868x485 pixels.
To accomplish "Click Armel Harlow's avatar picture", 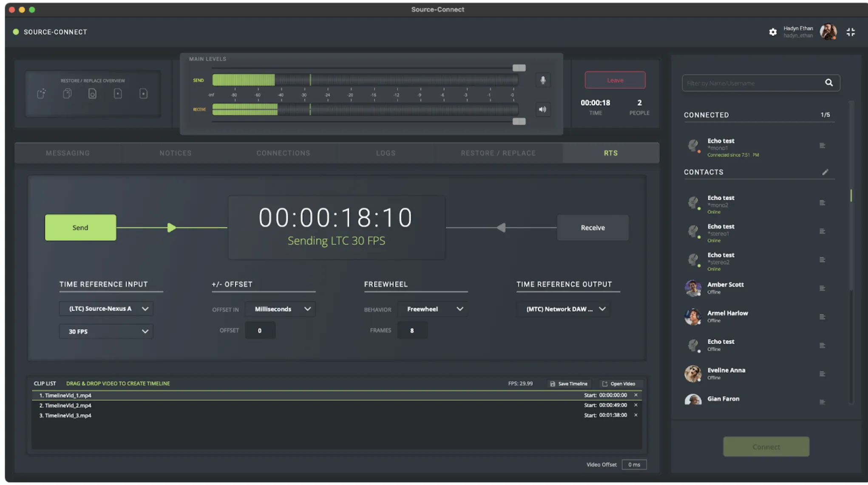I will click(693, 317).
